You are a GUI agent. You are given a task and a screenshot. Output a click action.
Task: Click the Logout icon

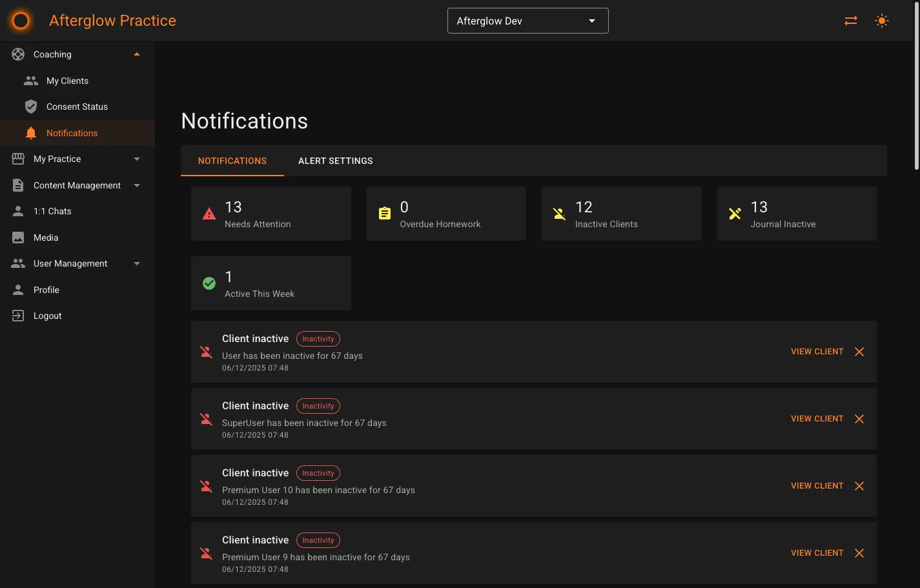[17, 316]
